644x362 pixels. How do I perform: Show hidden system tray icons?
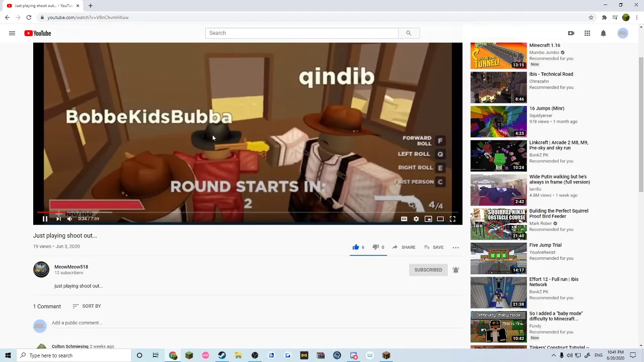(x=553, y=355)
